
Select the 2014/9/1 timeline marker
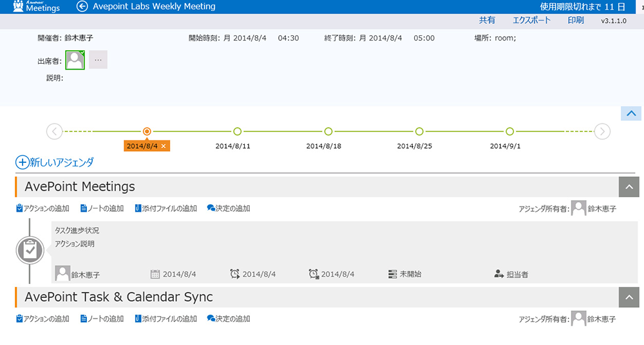tap(509, 131)
